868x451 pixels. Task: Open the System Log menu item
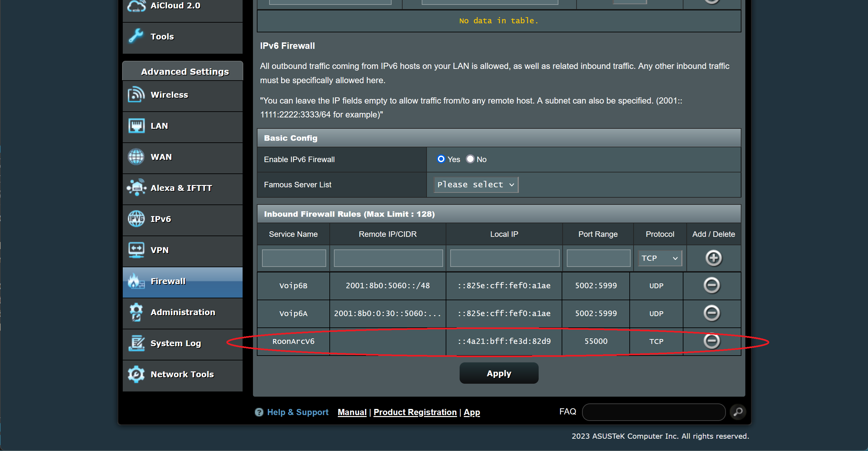pos(182,344)
